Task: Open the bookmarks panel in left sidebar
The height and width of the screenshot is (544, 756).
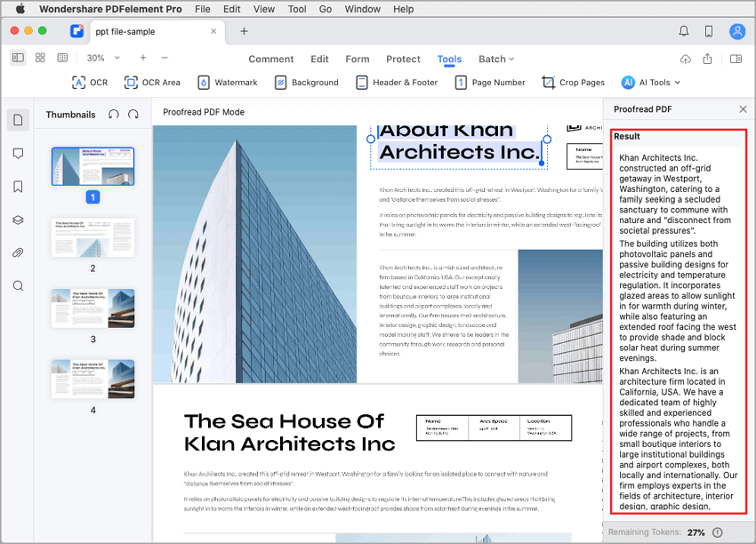Action: [x=18, y=187]
